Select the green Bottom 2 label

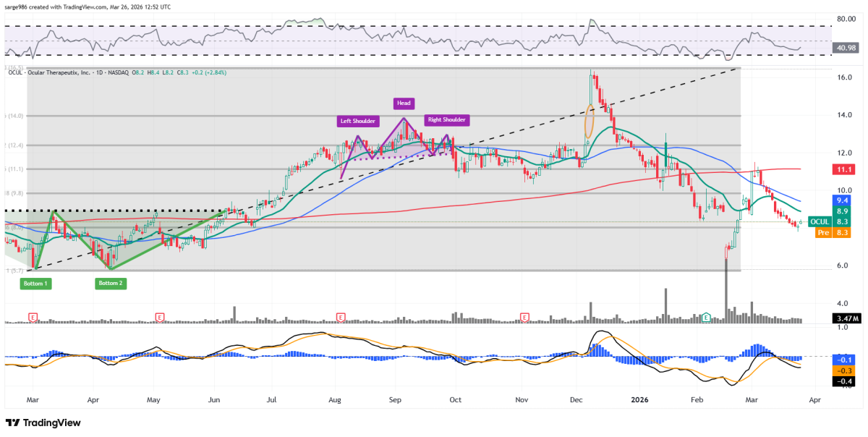click(111, 284)
